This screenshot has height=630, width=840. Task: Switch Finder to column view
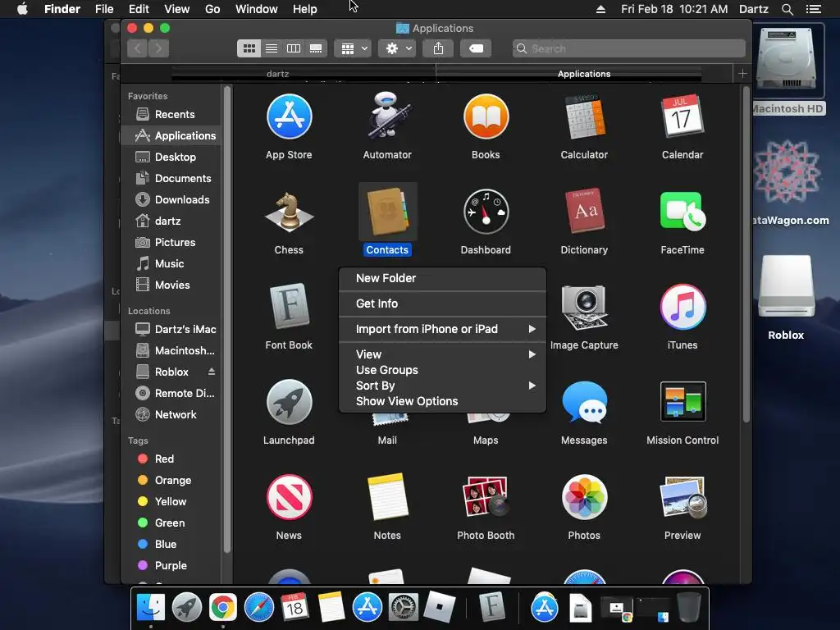coord(294,48)
